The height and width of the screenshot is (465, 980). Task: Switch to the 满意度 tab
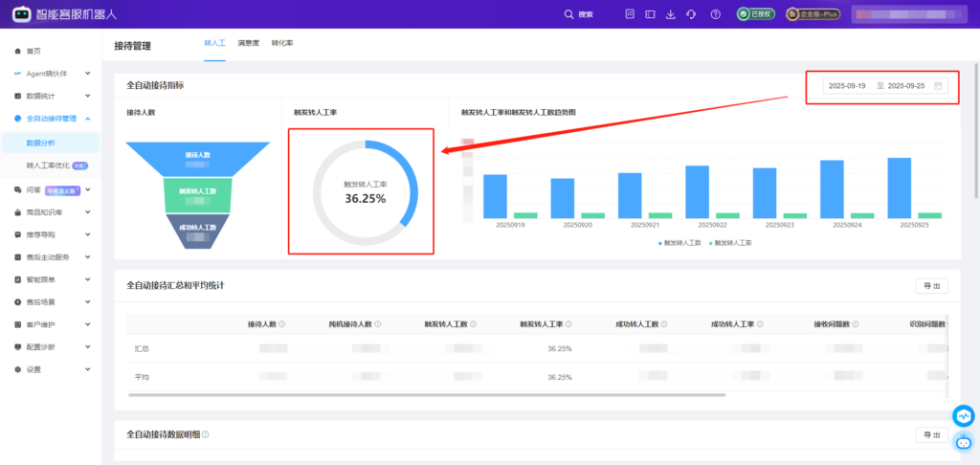pos(248,44)
